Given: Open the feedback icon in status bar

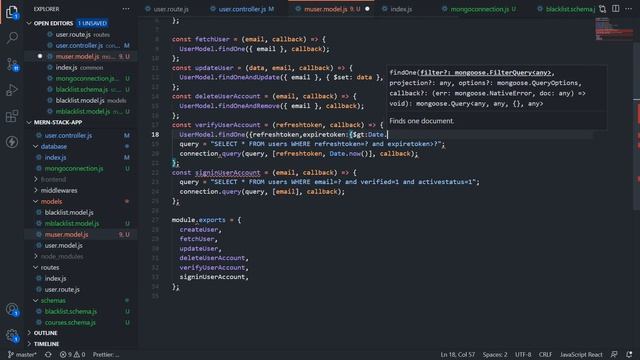Looking at the screenshot, I should coord(614,354).
